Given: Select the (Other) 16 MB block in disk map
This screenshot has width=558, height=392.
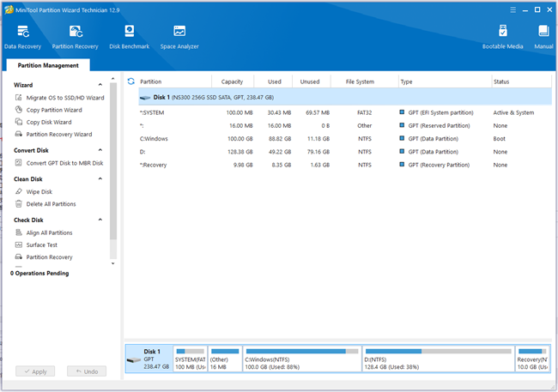Looking at the screenshot, I should click(x=225, y=359).
